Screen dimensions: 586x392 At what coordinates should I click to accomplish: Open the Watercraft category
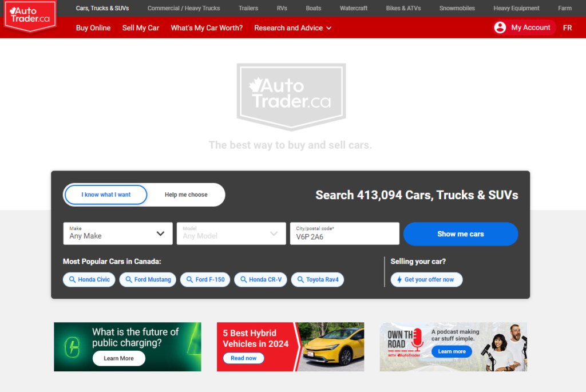(x=354, y=8)
